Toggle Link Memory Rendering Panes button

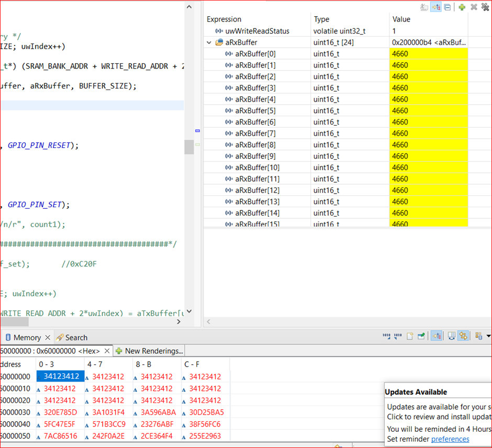(x=463, y=336)
